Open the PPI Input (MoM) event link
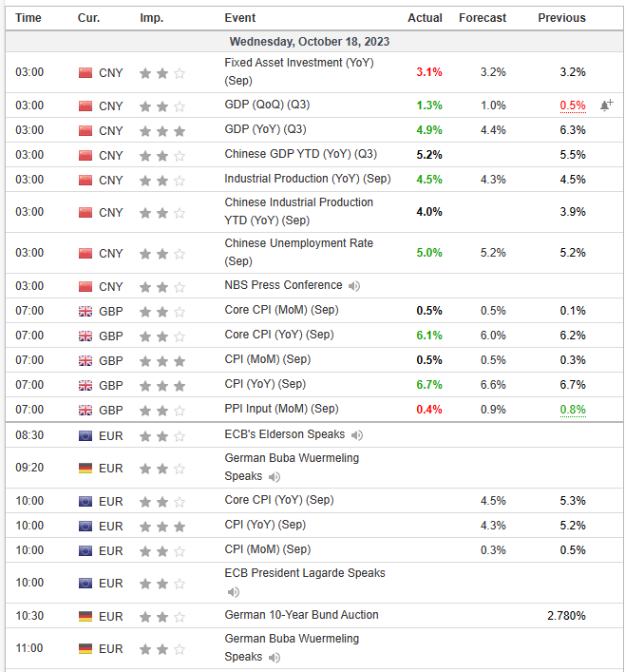 (x=281, y=409)
